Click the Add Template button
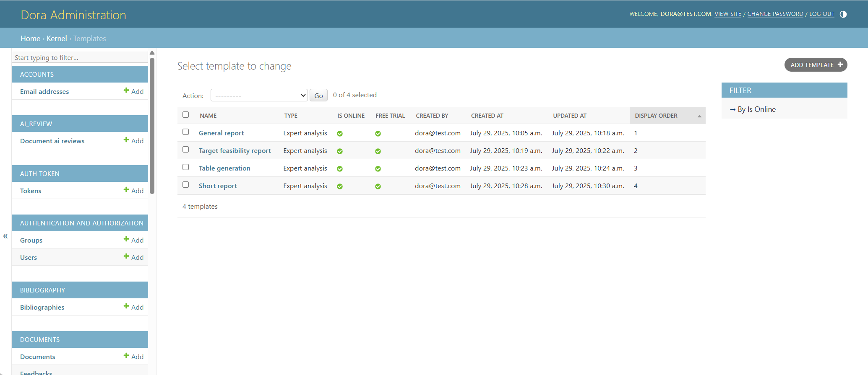The width and height of the screenshot is (868, 375). (816, 65)
